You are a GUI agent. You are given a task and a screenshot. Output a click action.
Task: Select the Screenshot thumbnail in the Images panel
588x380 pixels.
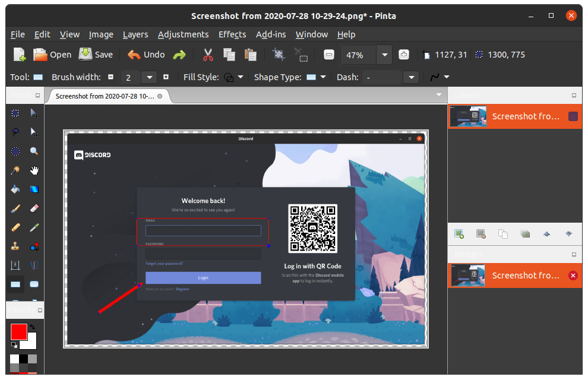467,275
